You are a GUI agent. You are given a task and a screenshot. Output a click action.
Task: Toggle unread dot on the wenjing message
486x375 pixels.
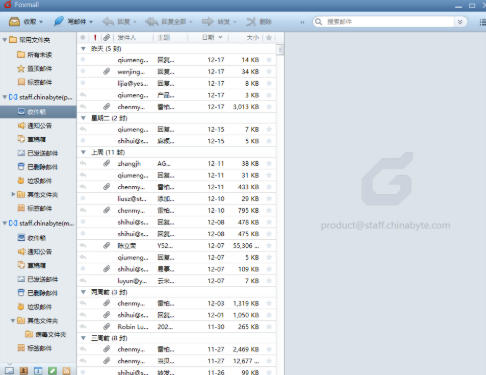[x=83, y=71]
